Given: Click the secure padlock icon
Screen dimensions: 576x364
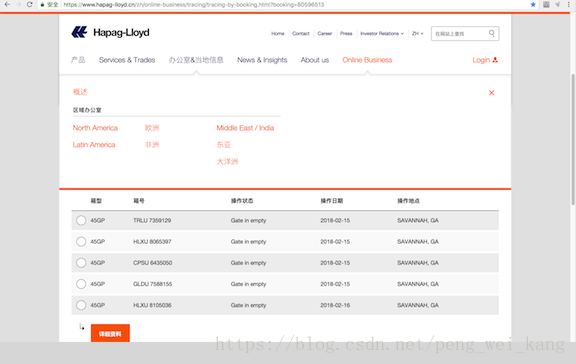Looking at the screenshot, I should click(x=43, y=5).
